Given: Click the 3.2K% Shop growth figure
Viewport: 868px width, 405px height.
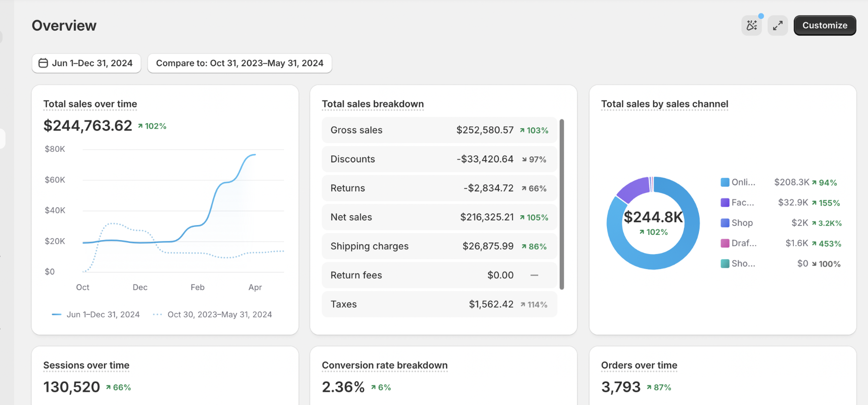Looking at the screenshot, I should tap(827, 223).
